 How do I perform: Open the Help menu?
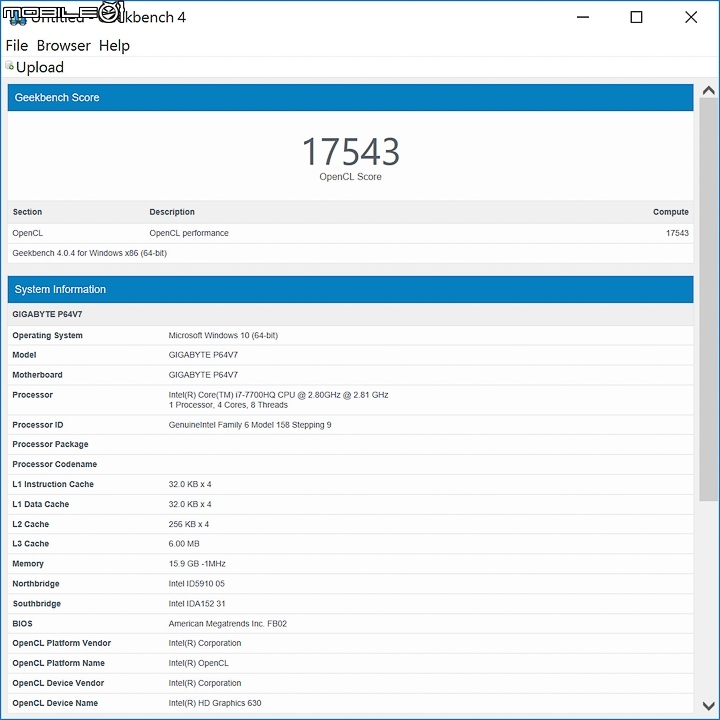coord(114,45)
